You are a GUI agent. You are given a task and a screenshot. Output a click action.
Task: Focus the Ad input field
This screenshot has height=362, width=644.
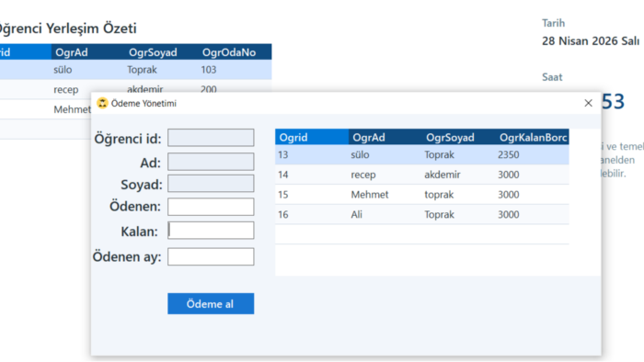[x=211, y=162]
